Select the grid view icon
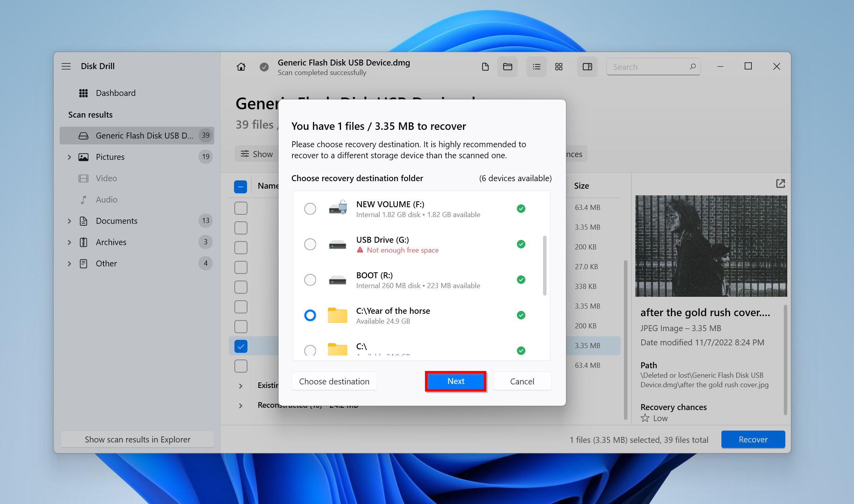Viewport: 854px width, 504px height. pos(559,67)
